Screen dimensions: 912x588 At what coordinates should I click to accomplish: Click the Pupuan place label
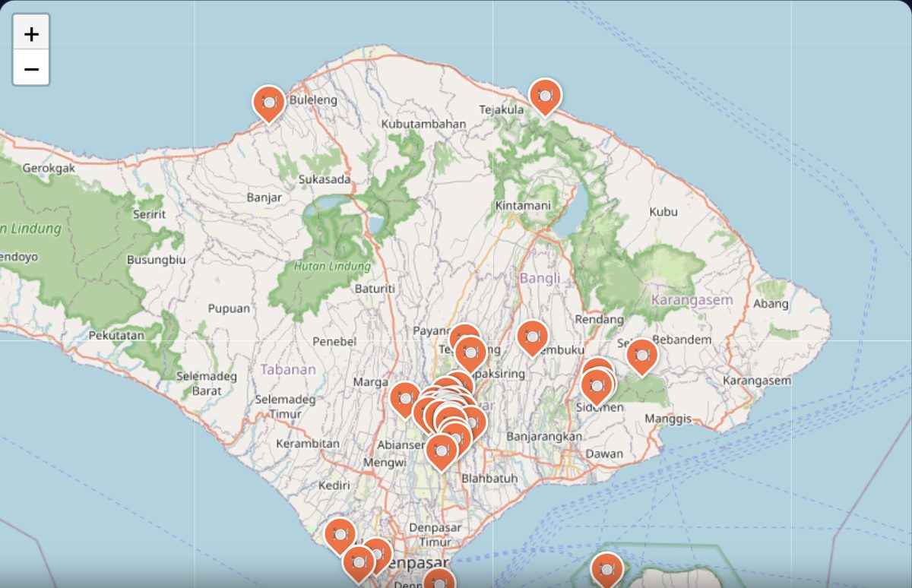(x=229, y=308)
